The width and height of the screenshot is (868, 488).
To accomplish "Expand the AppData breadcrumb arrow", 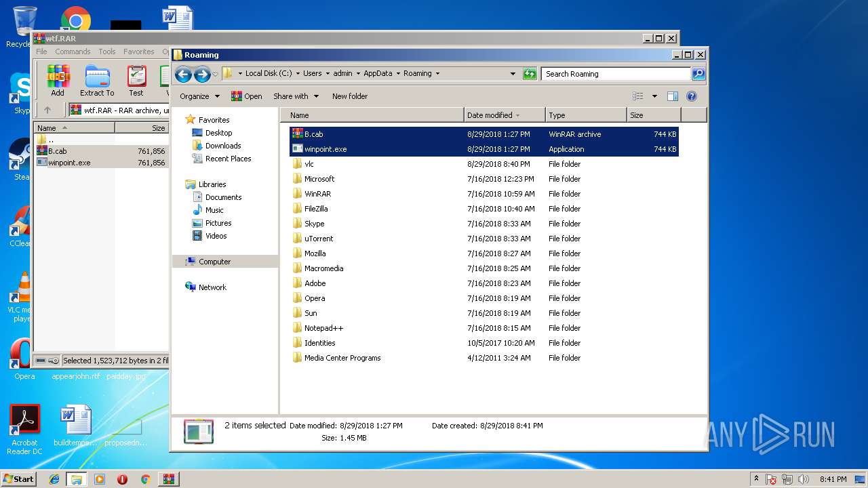I will 397,73.
